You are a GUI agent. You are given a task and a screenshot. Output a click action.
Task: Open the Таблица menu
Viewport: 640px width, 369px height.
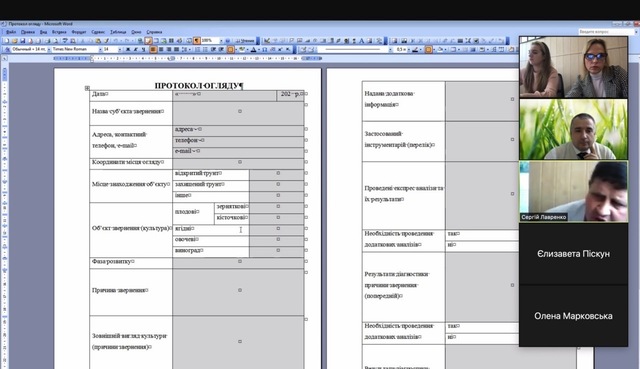[x=118, y=32]
